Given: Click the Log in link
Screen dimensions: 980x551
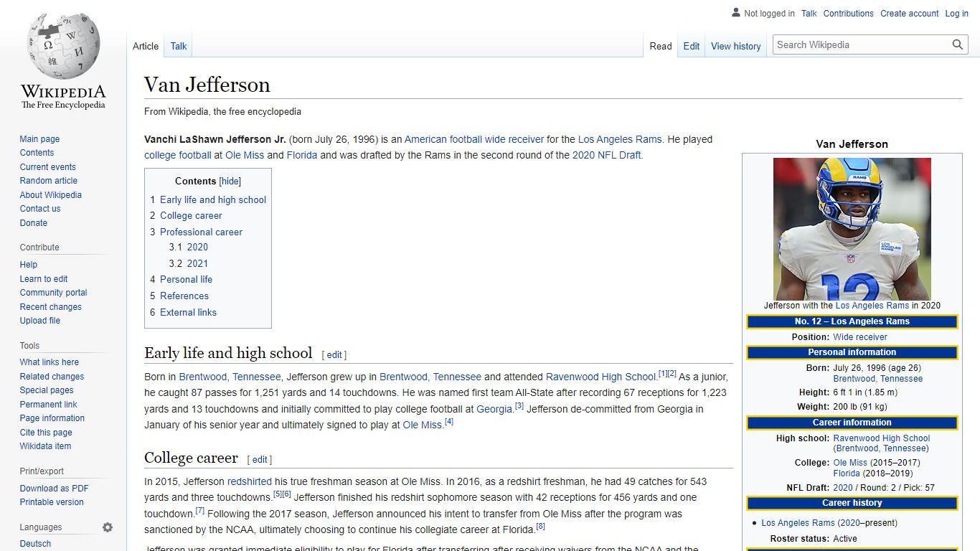Looking at the screenshot, I should point(957,14).
